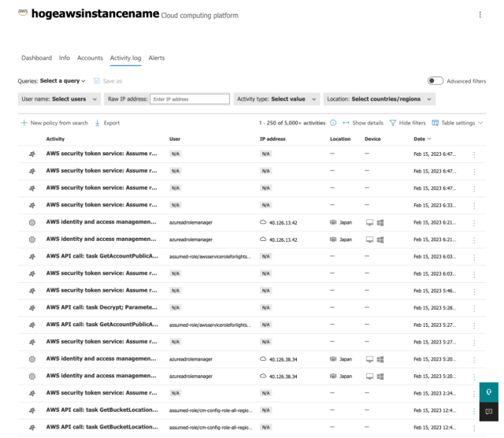Image resolution: width=504 pixels, height=438 pixels.
Task: Switch to the Info tab
Action: pos(65,58)
